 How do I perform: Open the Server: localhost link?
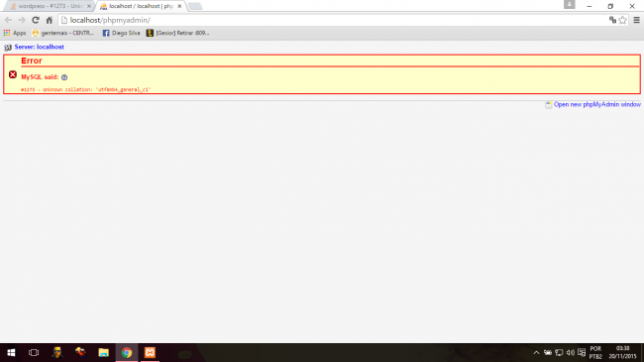pos(39,47)
